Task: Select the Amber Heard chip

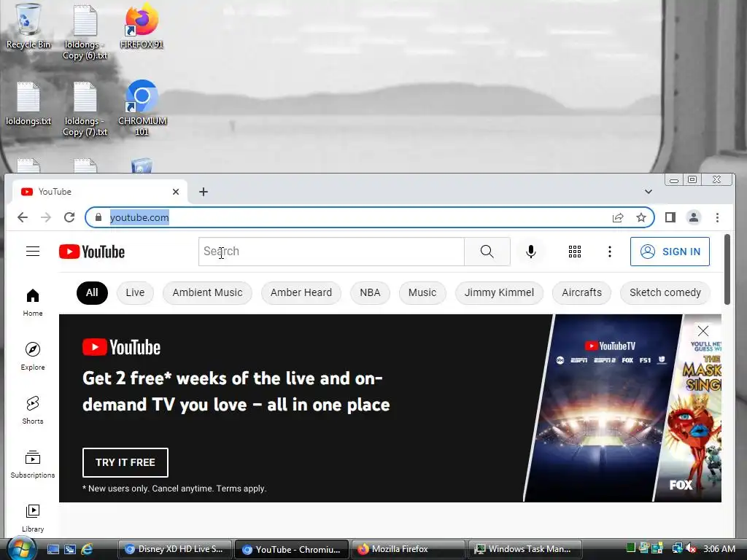Action: (301, 292)
